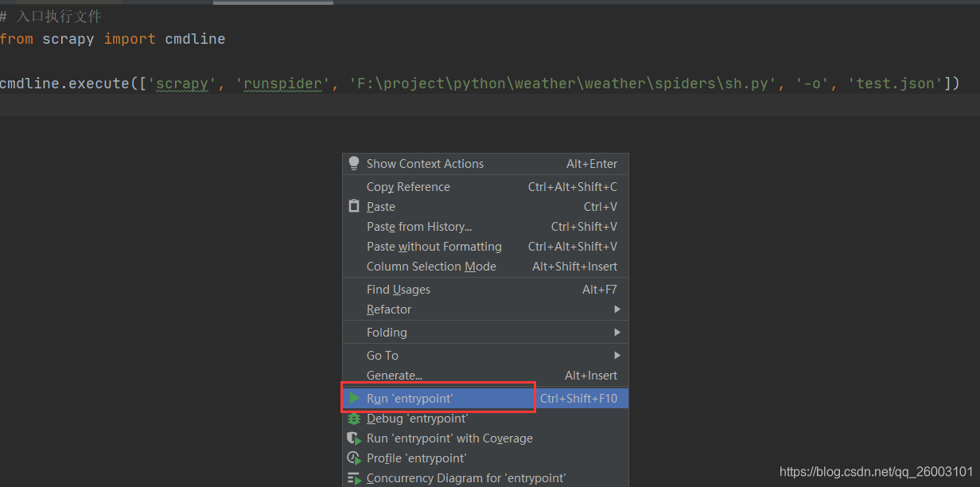The height and width of the screenshot is (487, 980).
Task: Expand the Folding submenu arrow
Action: click(617, 333)
